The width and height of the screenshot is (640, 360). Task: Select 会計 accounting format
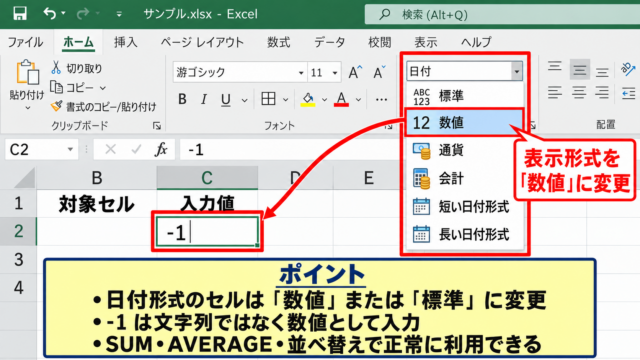pos(464,178)
